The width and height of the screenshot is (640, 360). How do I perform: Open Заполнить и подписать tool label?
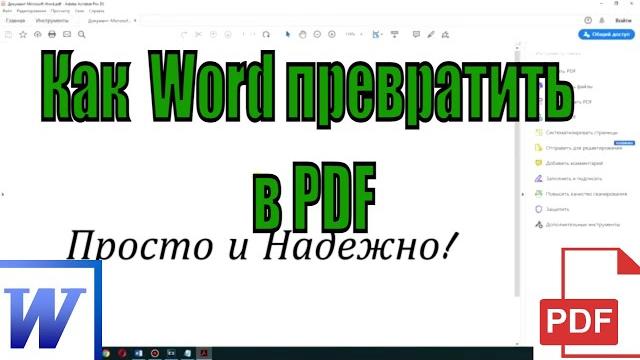pos(573,179)
